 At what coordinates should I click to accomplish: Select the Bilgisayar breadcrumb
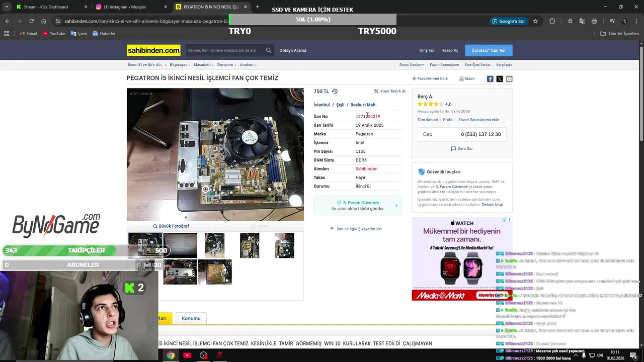(178, 65)
